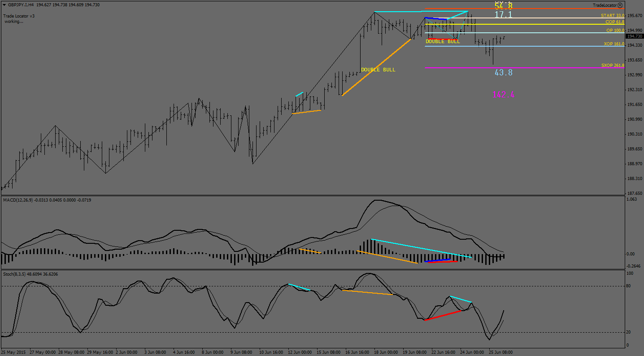Click the '29 May 16:00' time label
Image resolution: width=644 pixels, height=356 pixels.
[x=100, y=352]
